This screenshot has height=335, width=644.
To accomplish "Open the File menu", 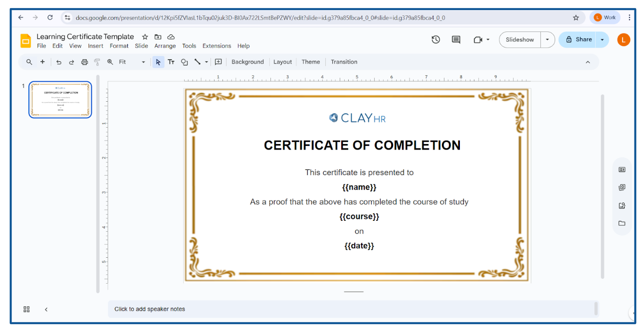I will pos(41,46).
